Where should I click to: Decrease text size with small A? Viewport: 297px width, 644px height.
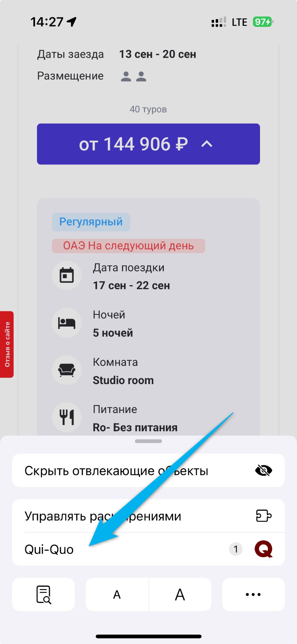click(117, 595)
